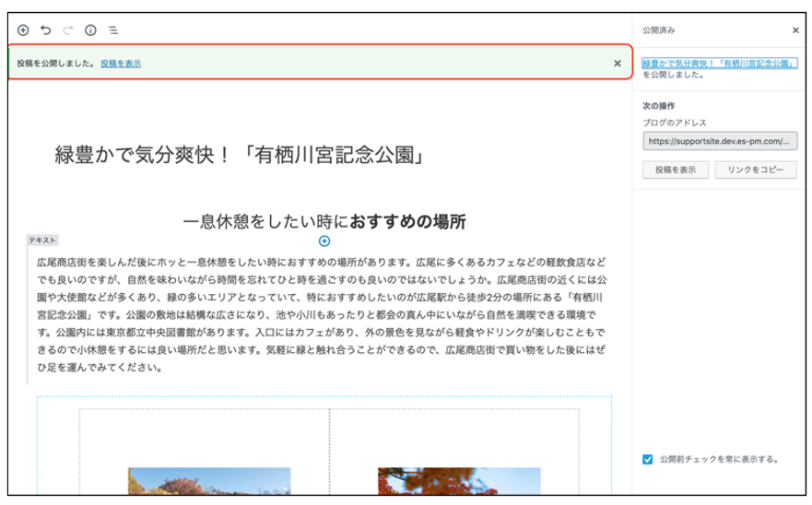The width and height of the screenshot is (812, 505).
Task: Click the post title 緑豊かで気分爽快 in editor
Action: (240, 155)
